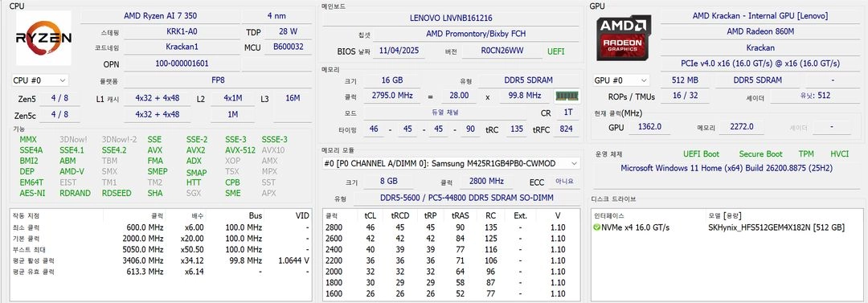Select the SKHynix_HFS512GEM4X182N [512 GB] drive entry
This screenshot has width=868, height=303.
coord(776,227)
